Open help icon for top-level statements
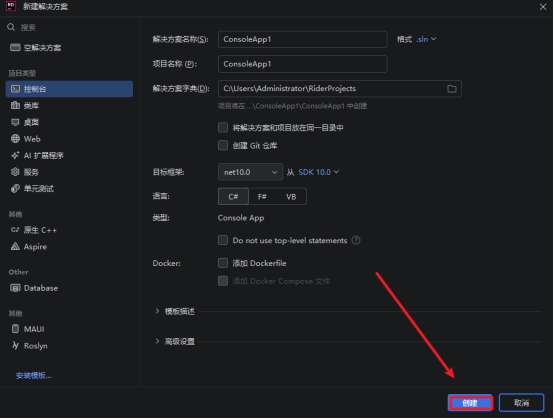The height and width of the screenshot is (419, 554). [356, 240]
